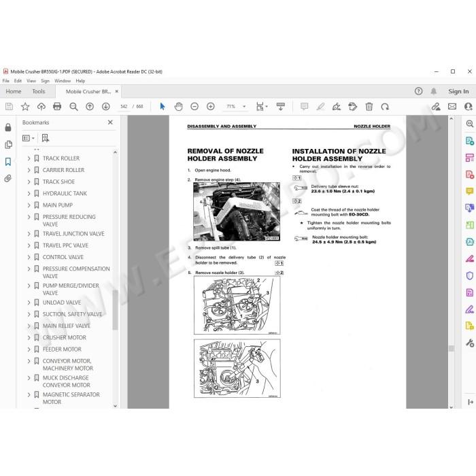Expand the right tools pane with the arrow
Viewport: 476px width, 476px height.
pos(471,402)
